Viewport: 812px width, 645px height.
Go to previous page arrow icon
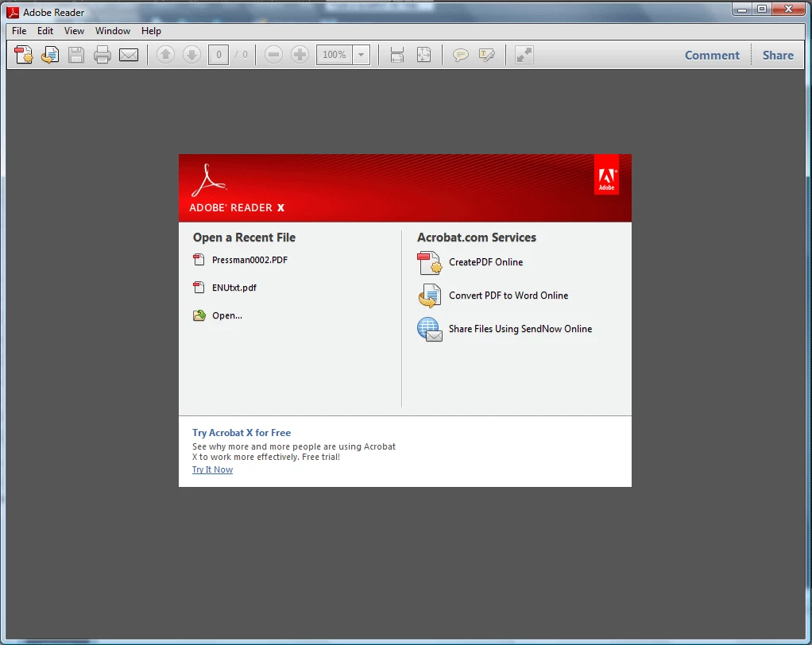(x=165, y=54)
